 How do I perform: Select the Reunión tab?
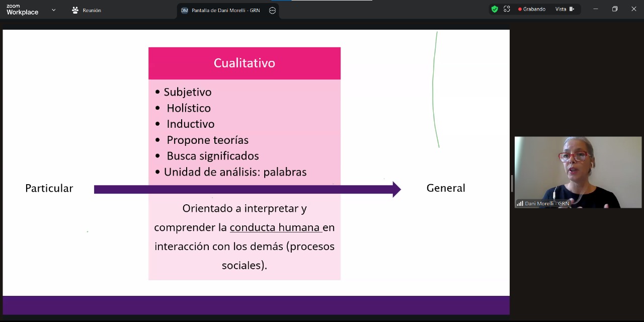[86, 10]
